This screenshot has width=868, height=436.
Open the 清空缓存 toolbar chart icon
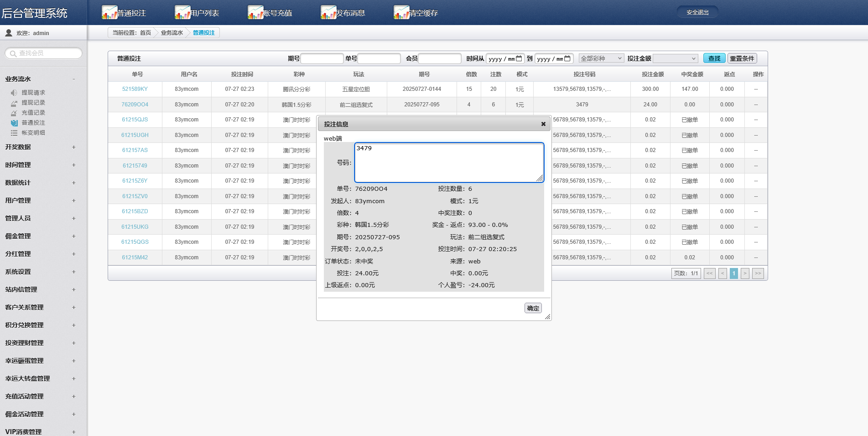(401, 12)
